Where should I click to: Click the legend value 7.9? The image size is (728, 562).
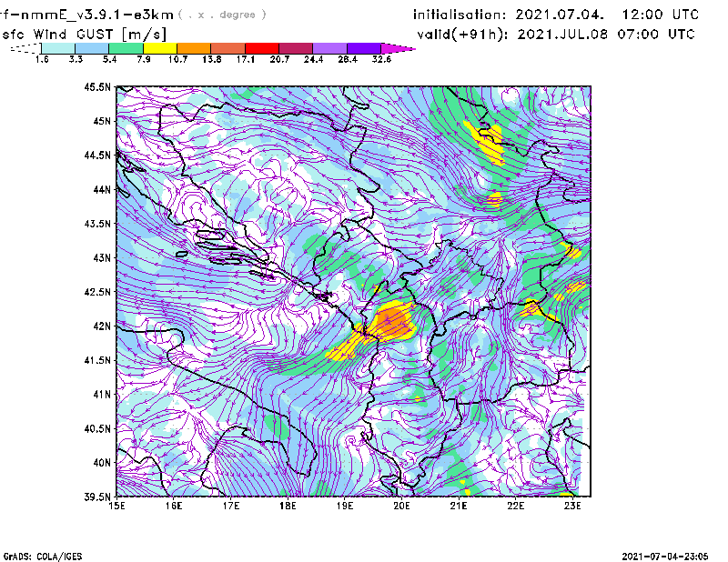pos(144,59)
